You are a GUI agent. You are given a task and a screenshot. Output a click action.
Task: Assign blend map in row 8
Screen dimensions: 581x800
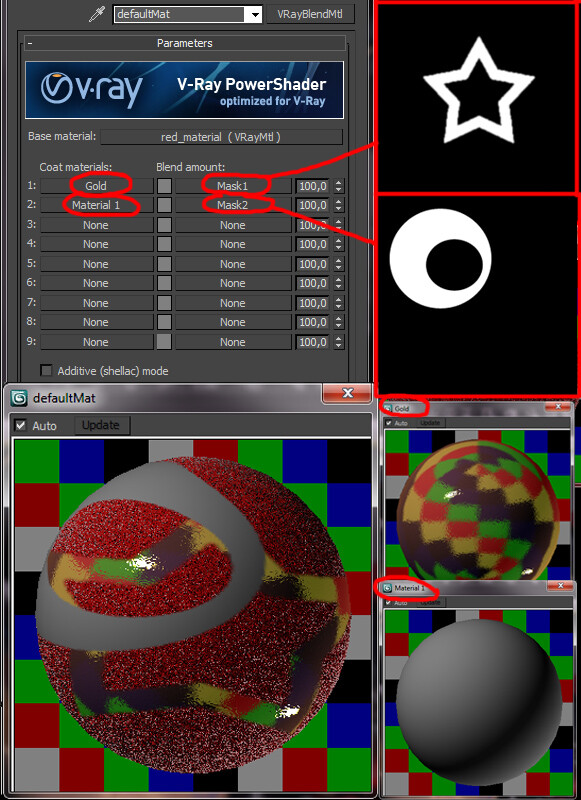click(233, 322)
